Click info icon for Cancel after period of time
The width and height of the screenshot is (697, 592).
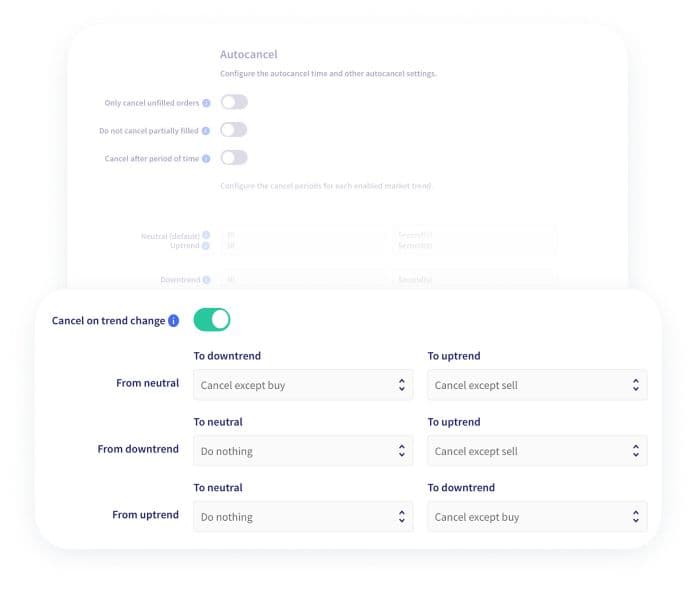[207, 158]
